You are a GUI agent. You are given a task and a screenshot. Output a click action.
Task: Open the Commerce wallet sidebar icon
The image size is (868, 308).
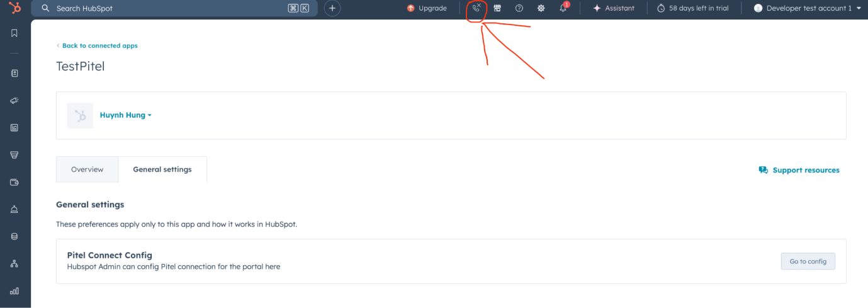pos(14,182)
